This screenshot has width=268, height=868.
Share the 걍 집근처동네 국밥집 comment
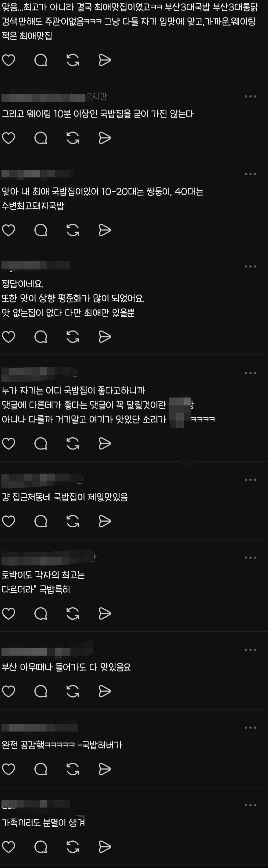pyautogui.click(x=105, y=521)
